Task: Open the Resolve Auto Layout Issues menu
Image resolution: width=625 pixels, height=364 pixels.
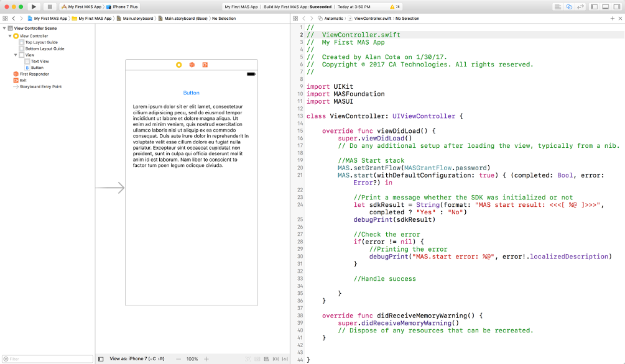Action: 285,359
